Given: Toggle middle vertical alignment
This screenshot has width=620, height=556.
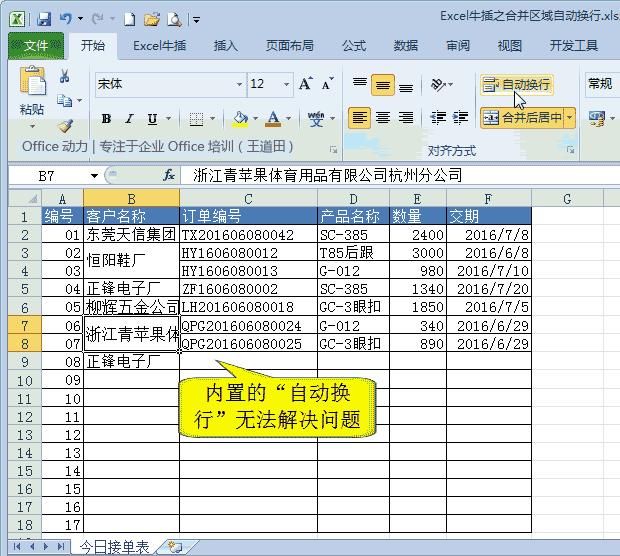Looking at the screenshot, I should (383, 85).
